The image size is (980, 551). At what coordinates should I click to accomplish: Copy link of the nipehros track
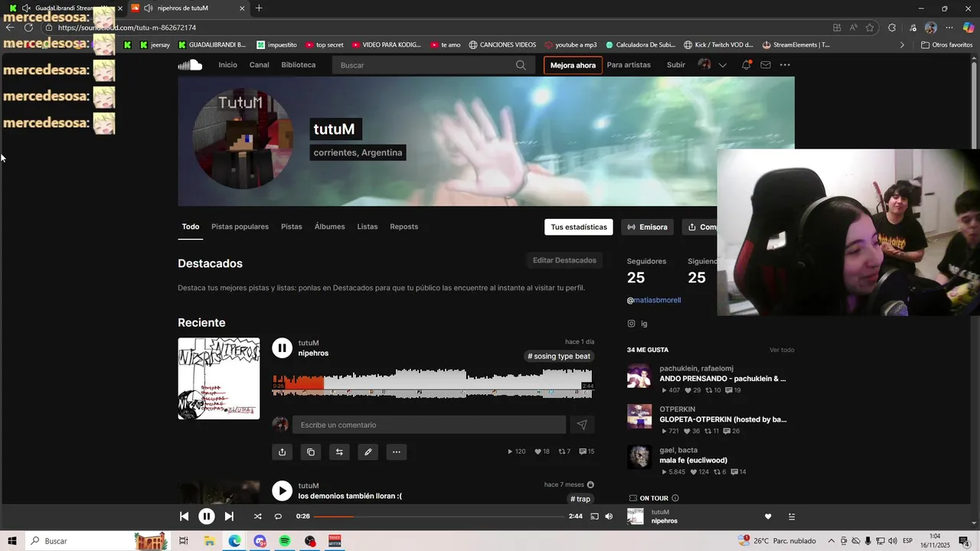(310, 452)
